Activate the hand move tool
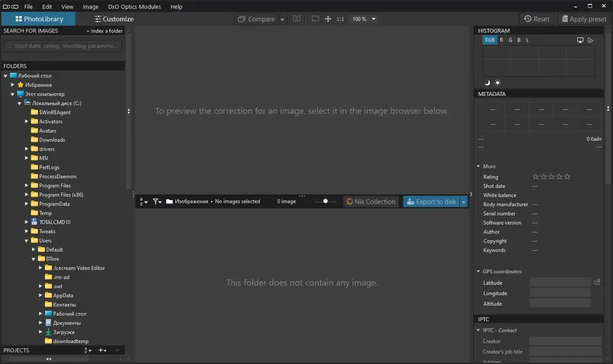The width and height of the screenshot is (613, 364). (x=328, y=19)
